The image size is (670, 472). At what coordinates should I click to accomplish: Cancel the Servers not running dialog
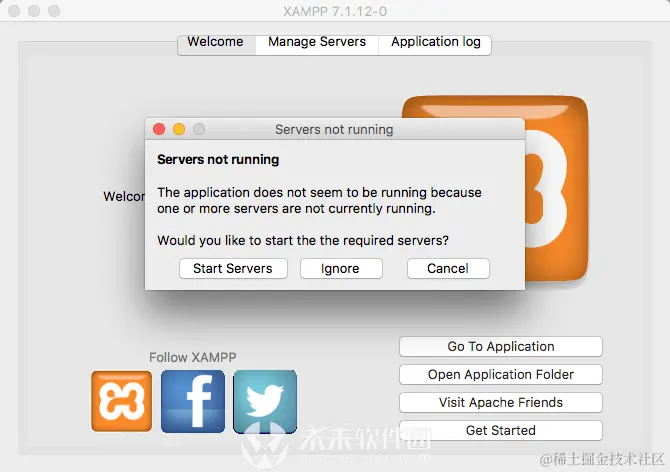tap(448, 268)
